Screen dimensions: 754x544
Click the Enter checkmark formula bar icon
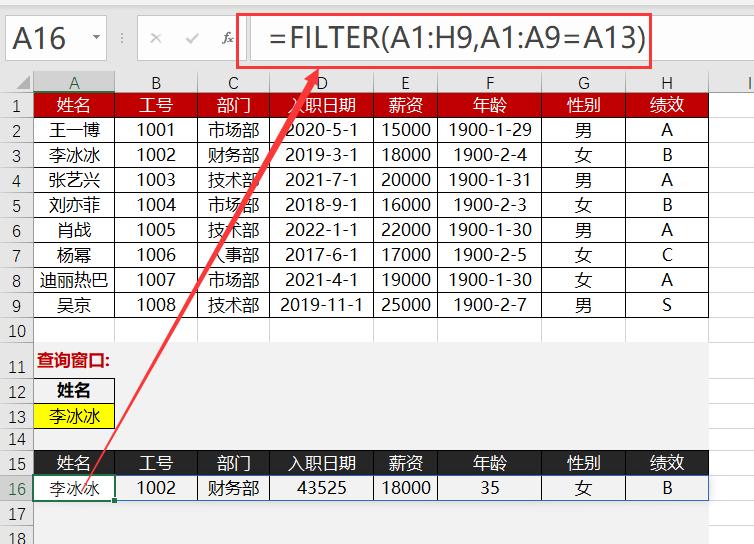[192, 38]
